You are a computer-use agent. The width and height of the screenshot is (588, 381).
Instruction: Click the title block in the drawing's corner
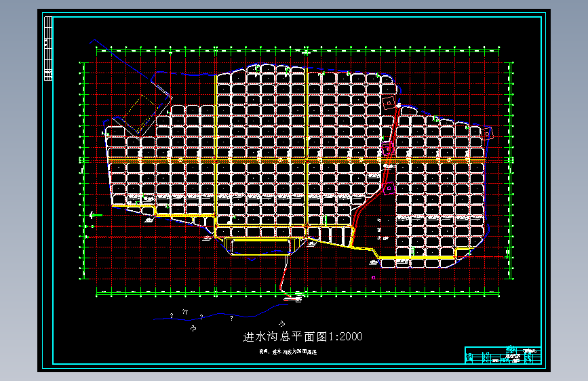click(503, 355)
